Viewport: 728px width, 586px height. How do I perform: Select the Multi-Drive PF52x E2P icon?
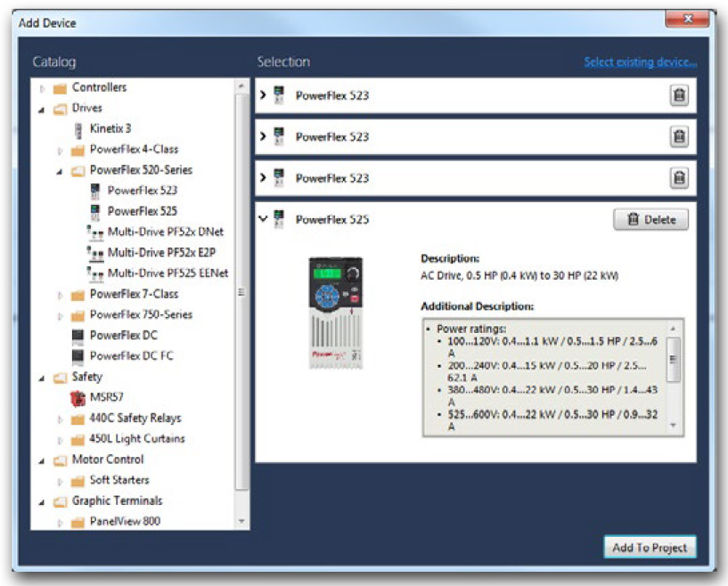pyautogui.click(x=95, y=254)
